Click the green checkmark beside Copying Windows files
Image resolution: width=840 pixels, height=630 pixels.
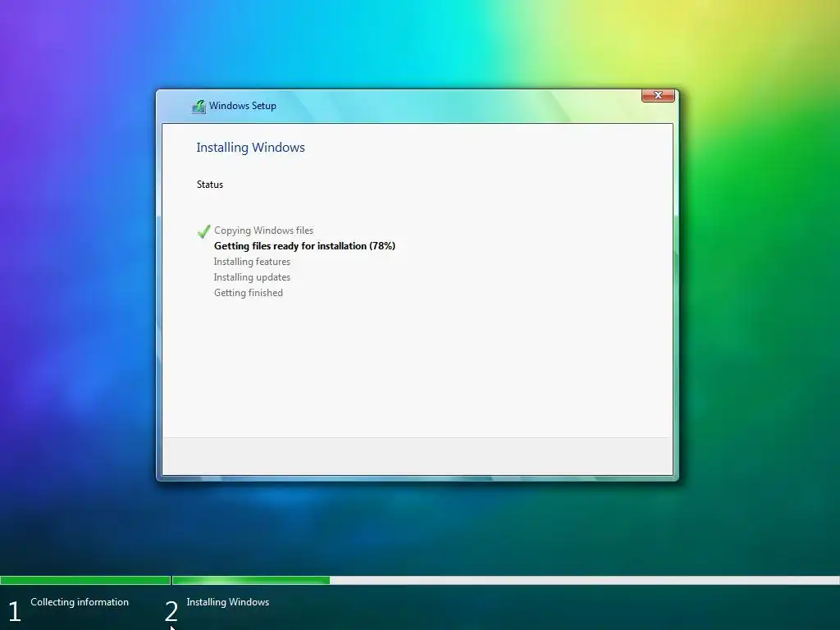(x=203, y=231)
